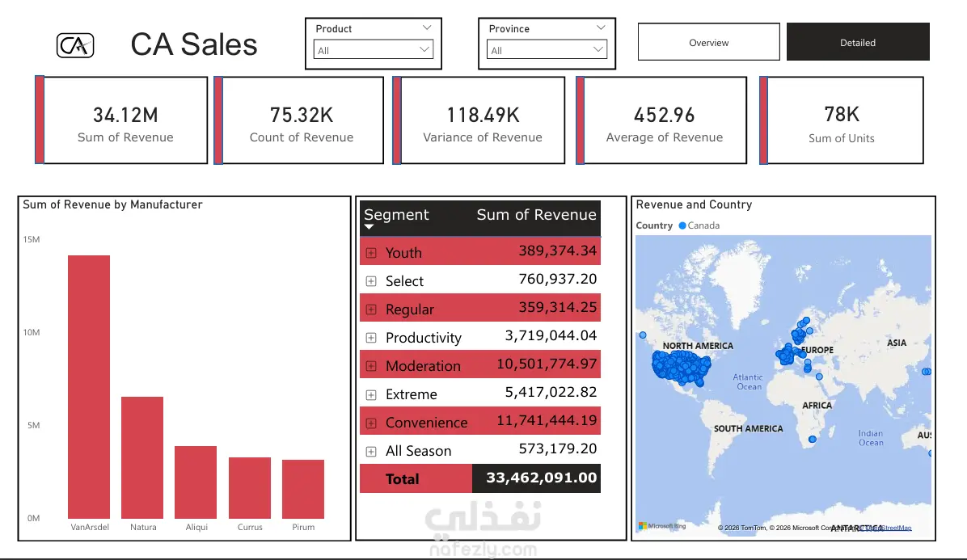This screenshot has height=560, width=967.
Task: Collapse the Product slicer header chevron
Action: [427, 27]
